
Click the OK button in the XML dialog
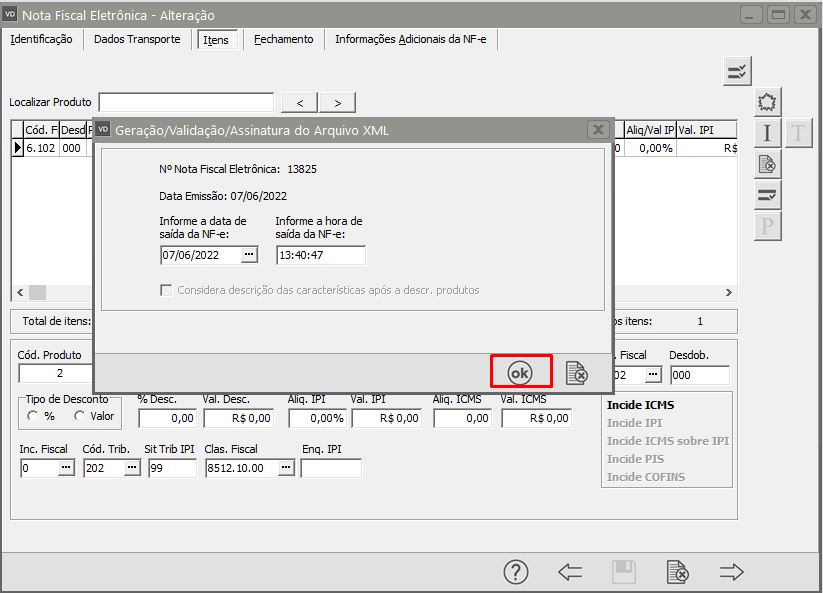(x=520, y=372)
